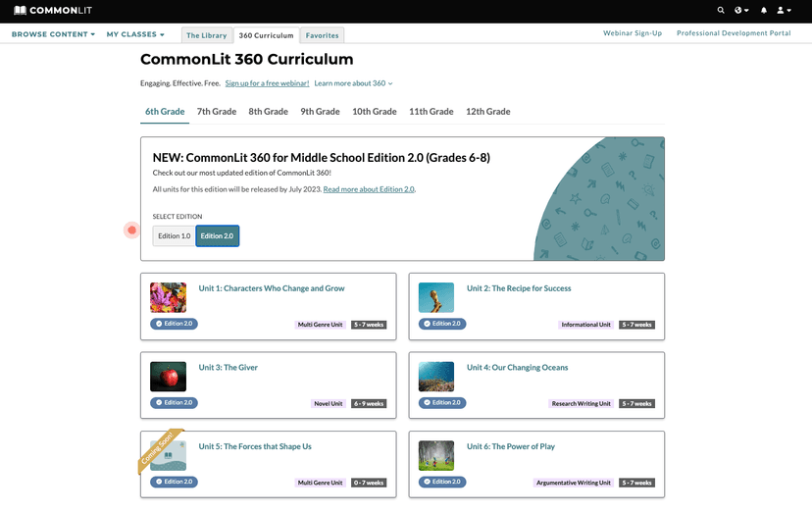
Task: Open Unit 6: The Power of Play
Action: point(511,446)
